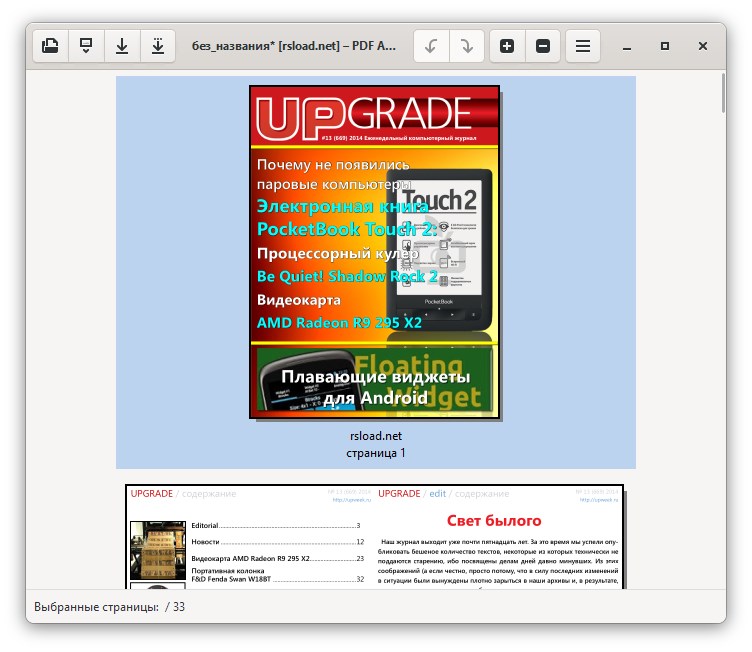Click the window title 'без_названия* [rsload.net]'

coord(266,46)
